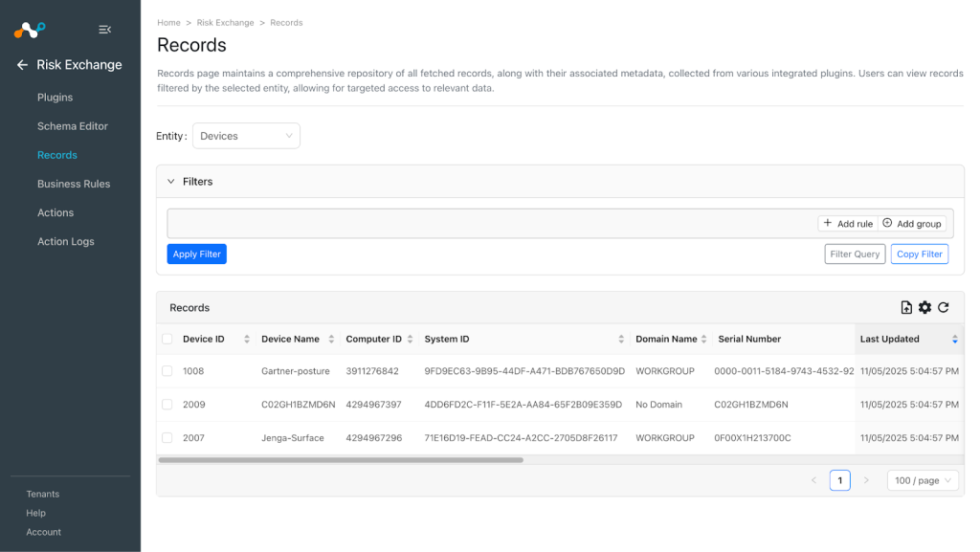Go back using Risk Exchange arrow

click(x=23, y=65)
